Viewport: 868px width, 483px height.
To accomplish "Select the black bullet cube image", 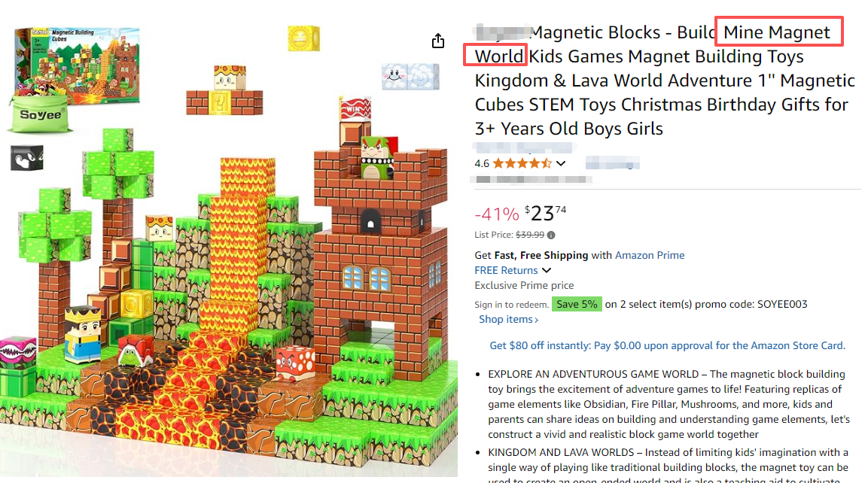I will coord(26,158).
